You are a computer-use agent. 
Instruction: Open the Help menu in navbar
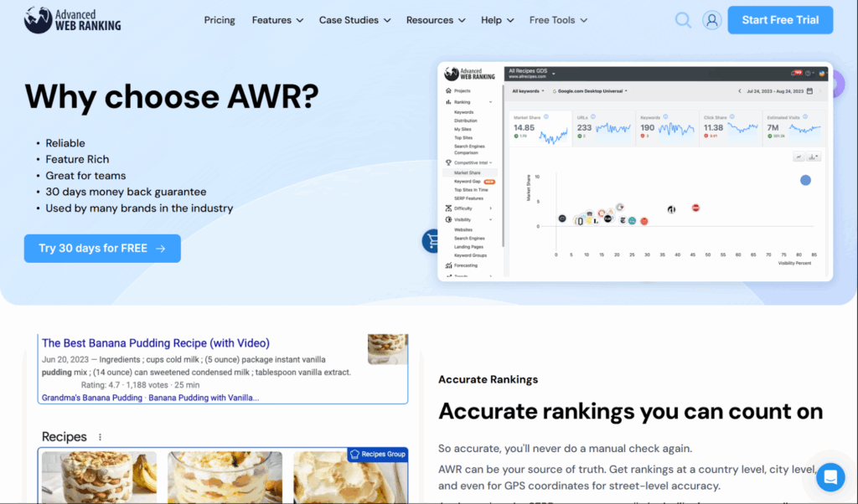click(497, 20)
